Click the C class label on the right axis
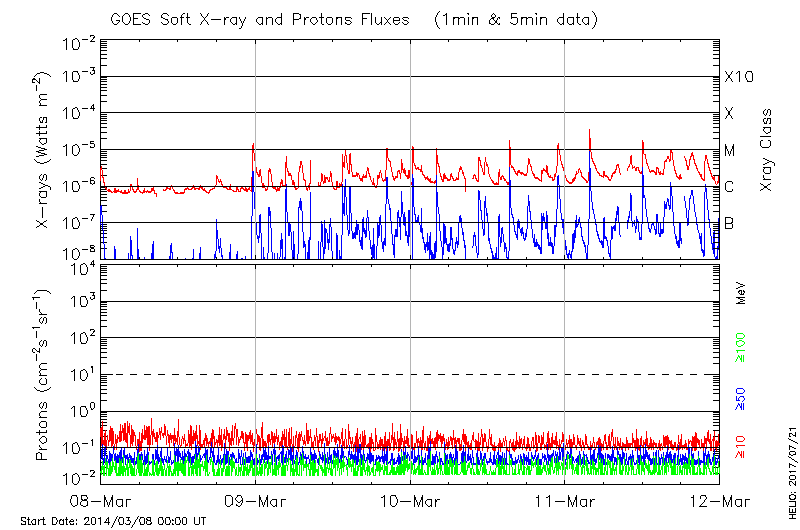The width and height of the screenshot is (800, 530). 729,187
